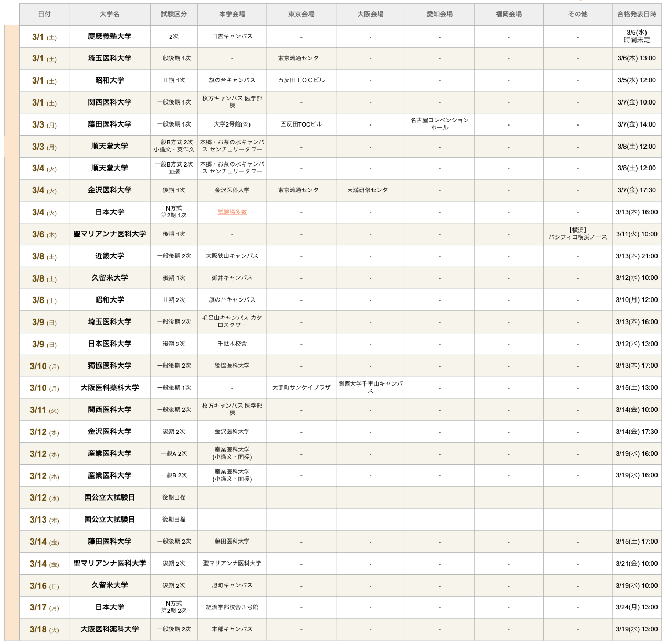Viewport: 667px width, 644px height.
Task: Click 順天堂大学 in the 小論文・英作文 row
Action: click(x=110, y=146)
